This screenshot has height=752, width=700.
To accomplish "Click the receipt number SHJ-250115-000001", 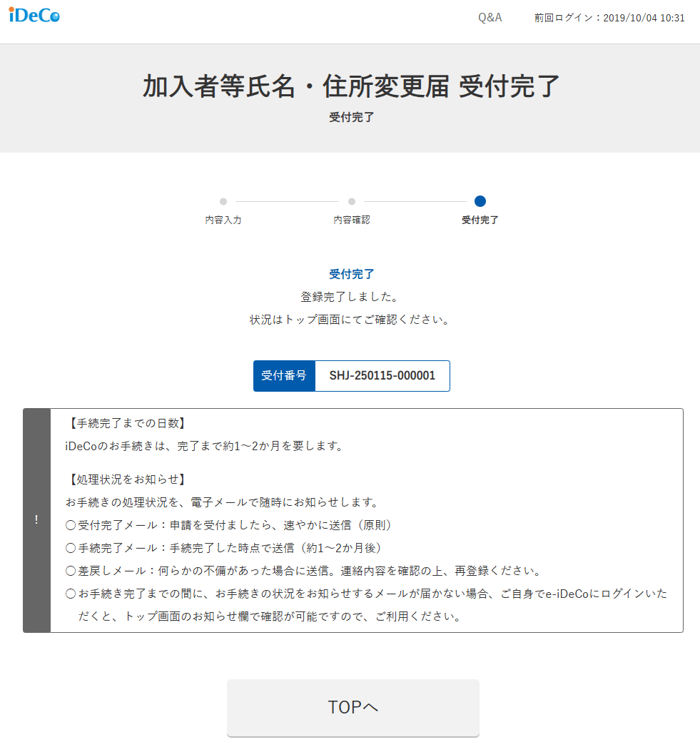I will (382, 376).
